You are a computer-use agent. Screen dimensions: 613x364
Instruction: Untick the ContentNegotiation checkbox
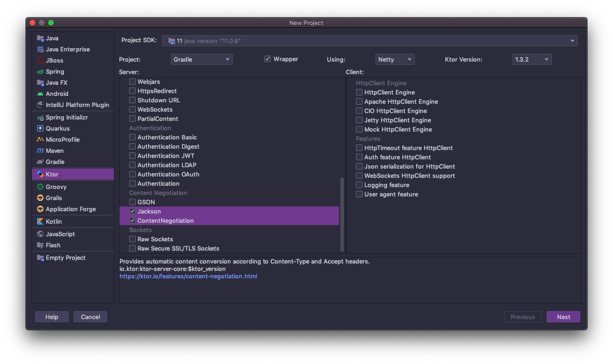coord(132,221)
